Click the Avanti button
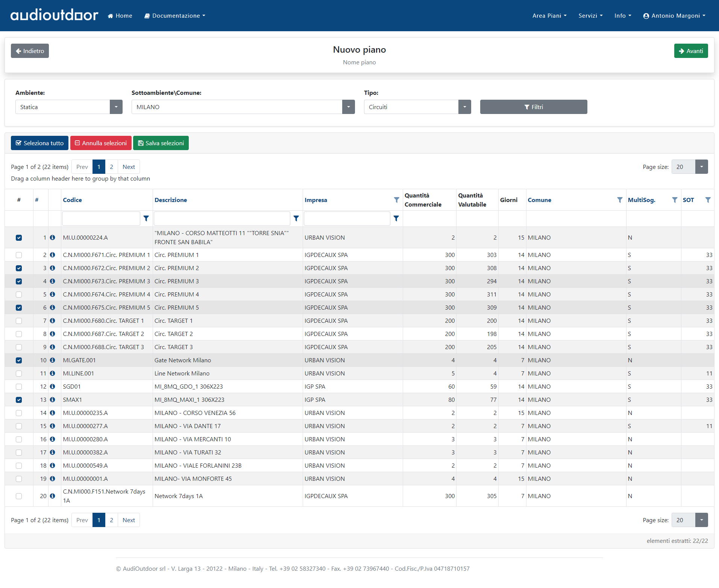The image size is (719, 588). click(691, 51)
